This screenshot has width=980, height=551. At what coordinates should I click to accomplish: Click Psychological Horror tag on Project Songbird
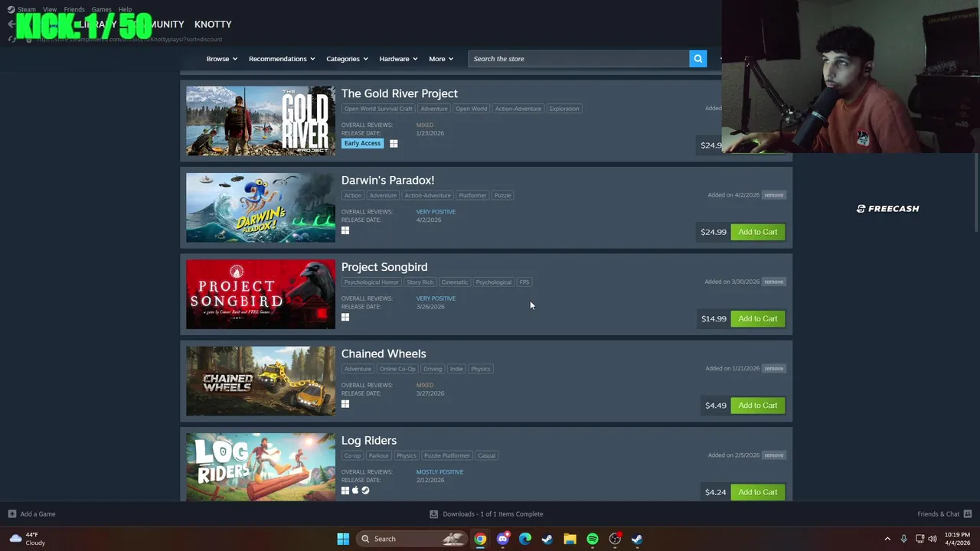coord(371,282)
